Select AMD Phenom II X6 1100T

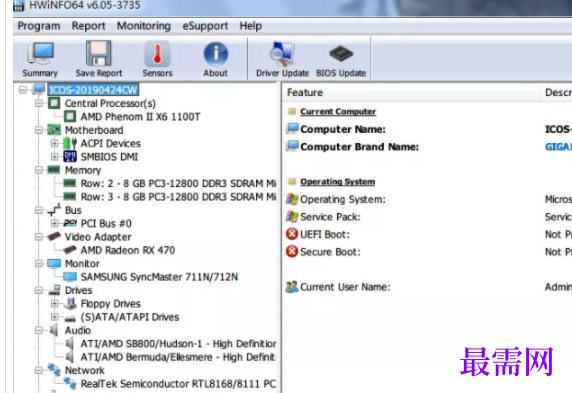140,117
